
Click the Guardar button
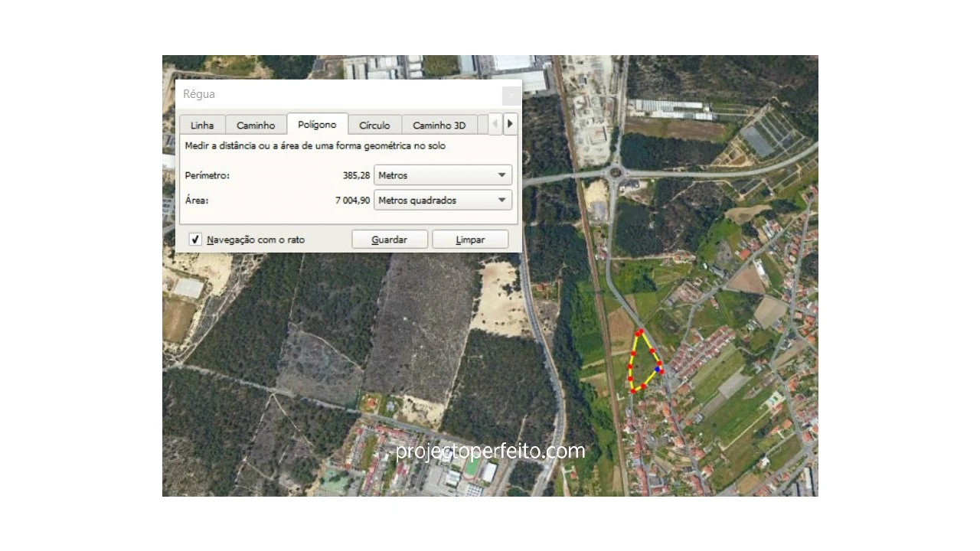389,240
